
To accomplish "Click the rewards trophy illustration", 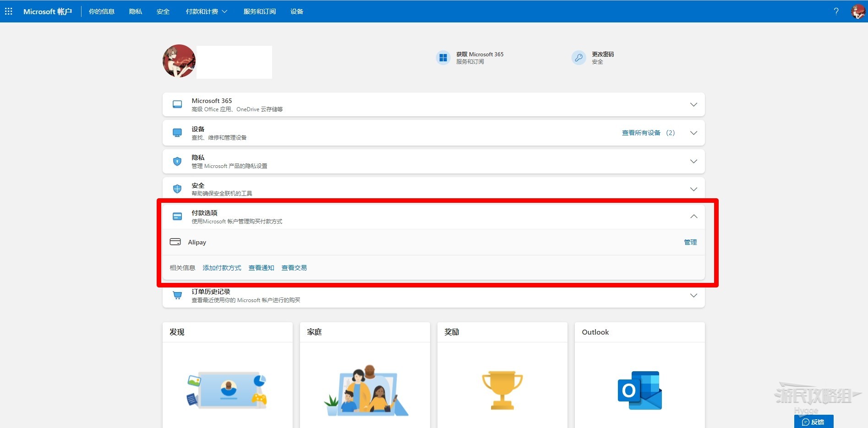I will click(502, 390).
